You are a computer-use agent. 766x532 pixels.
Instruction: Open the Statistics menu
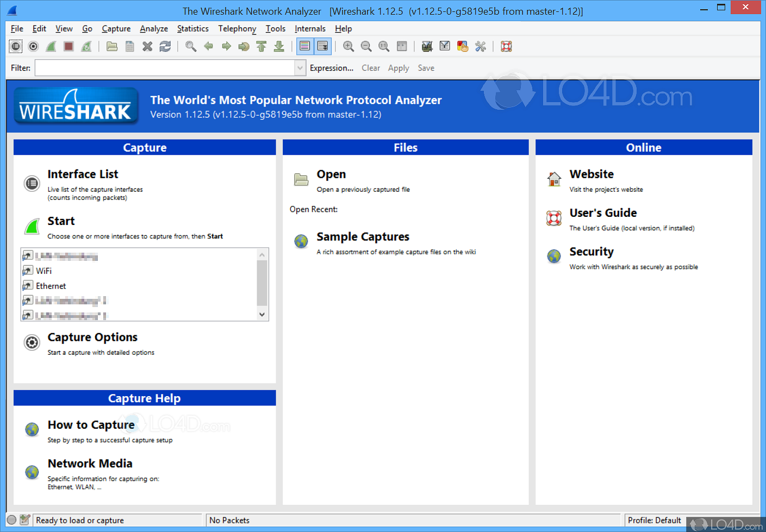tap(193, 28)
